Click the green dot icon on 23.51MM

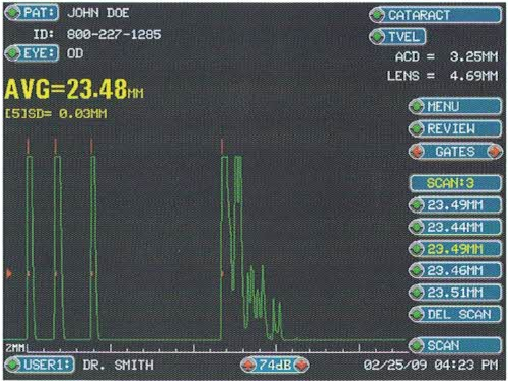[x=417, y=293]
